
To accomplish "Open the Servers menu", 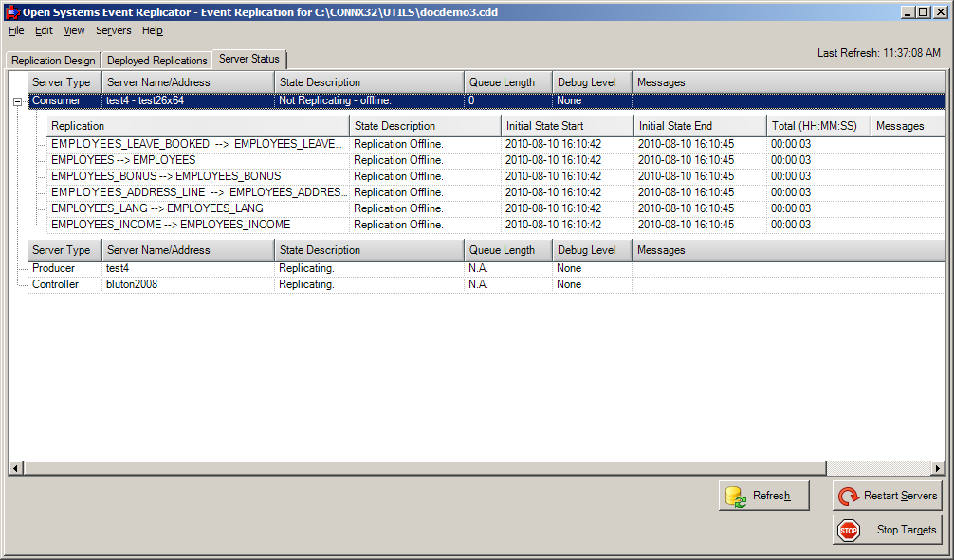I will point(113,30).
